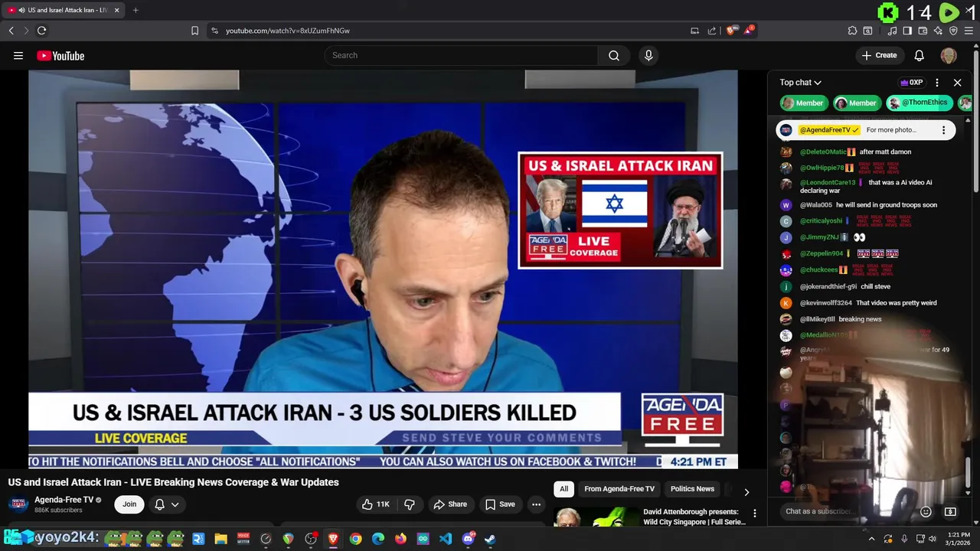Like the video with 11K likes
The image size is (980, 551).
[376, 504]
